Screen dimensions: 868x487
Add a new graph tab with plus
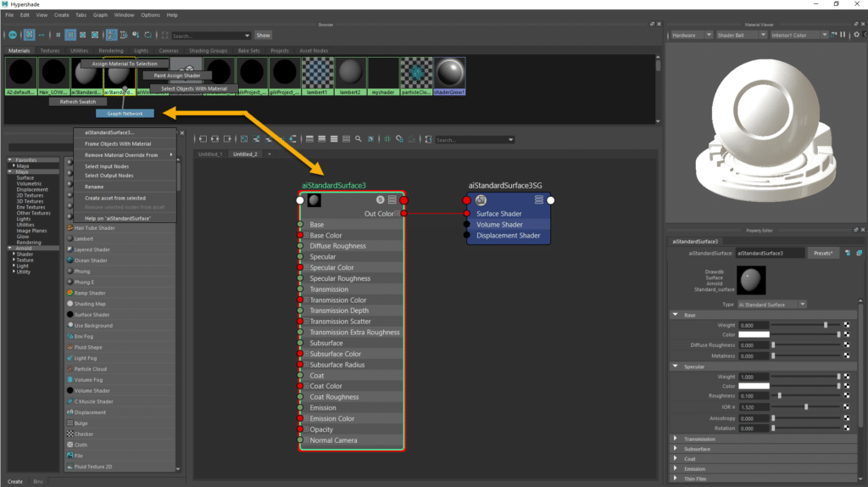click(270, 154)
